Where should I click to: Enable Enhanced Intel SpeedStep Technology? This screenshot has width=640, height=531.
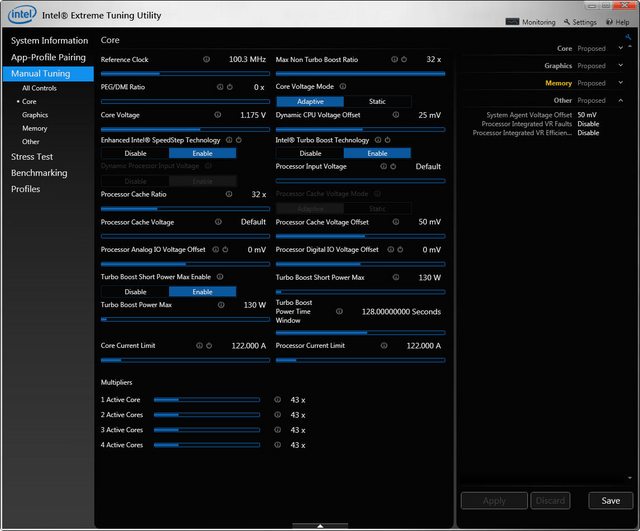(x=202, y=153)
